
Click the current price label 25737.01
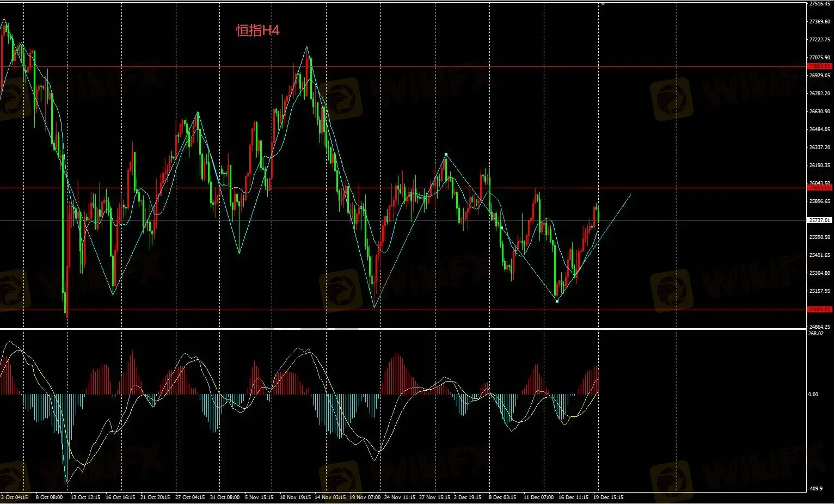click(819, 220)
